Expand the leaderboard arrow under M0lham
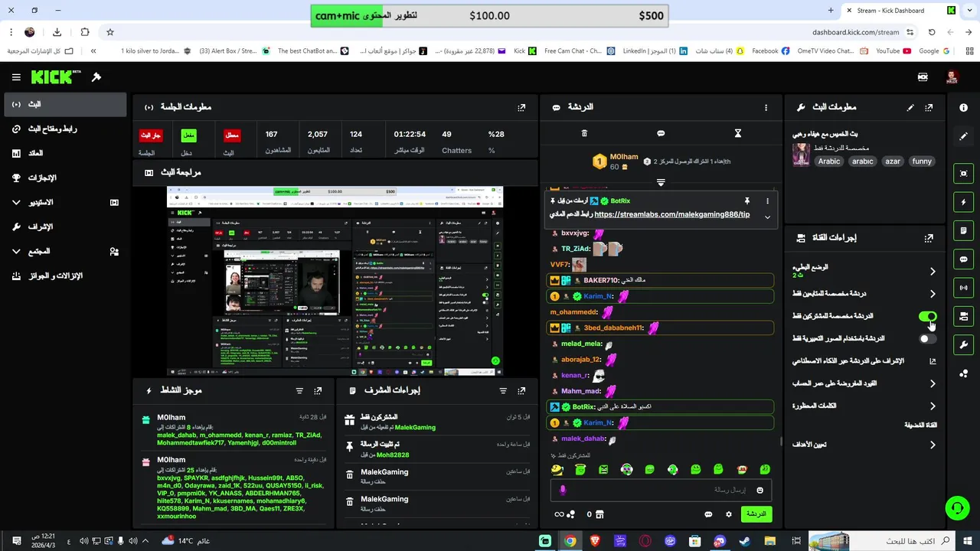Image resolution: width=980 pixels, height=551 pixels. coord(661,183)
